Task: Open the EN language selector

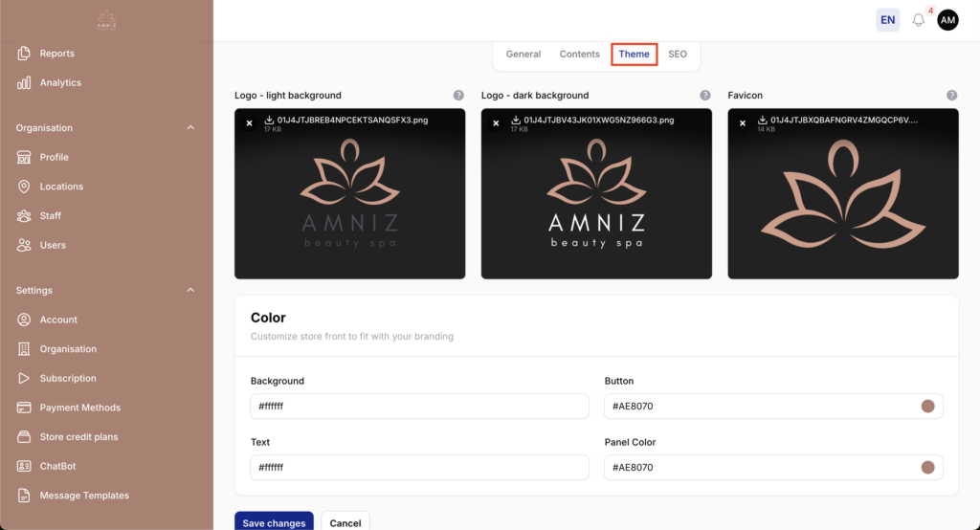Action: coord(887,20)
